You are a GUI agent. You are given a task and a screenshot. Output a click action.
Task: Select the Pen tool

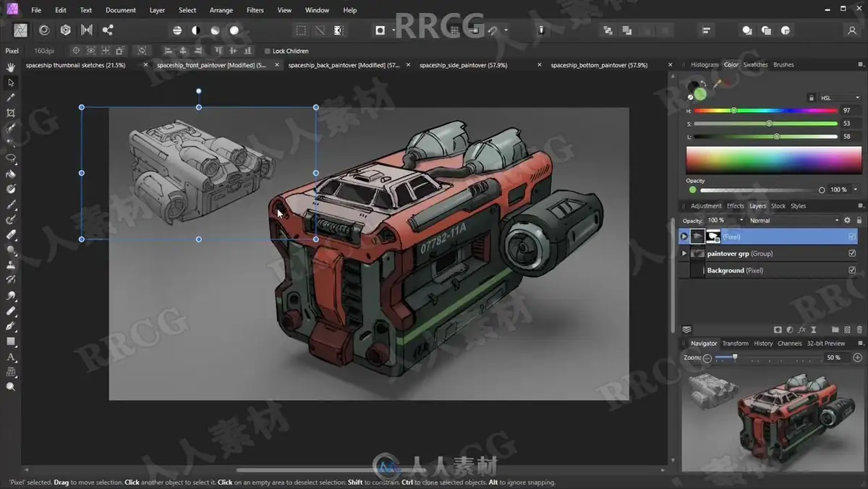(x=11, y=326)
